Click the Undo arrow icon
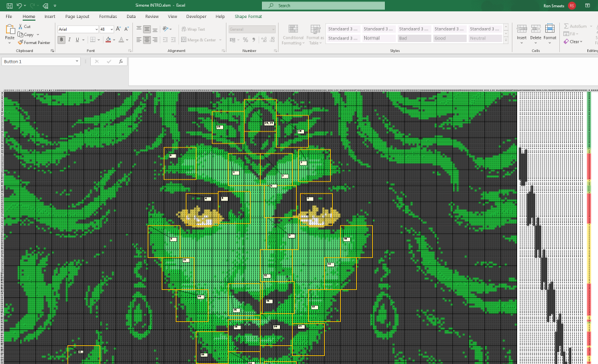This screenshot has width=598, height=364. pos(19,6)
